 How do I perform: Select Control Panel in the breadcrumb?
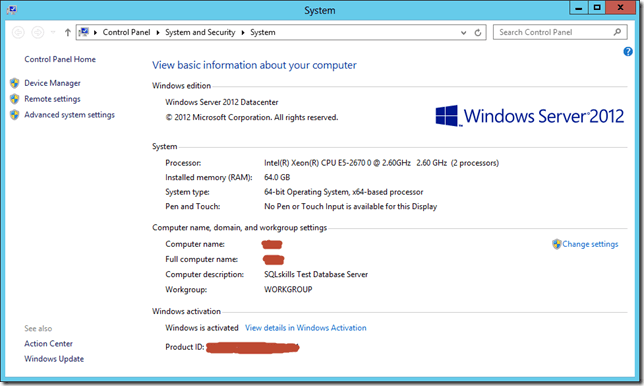coord(126,32)
